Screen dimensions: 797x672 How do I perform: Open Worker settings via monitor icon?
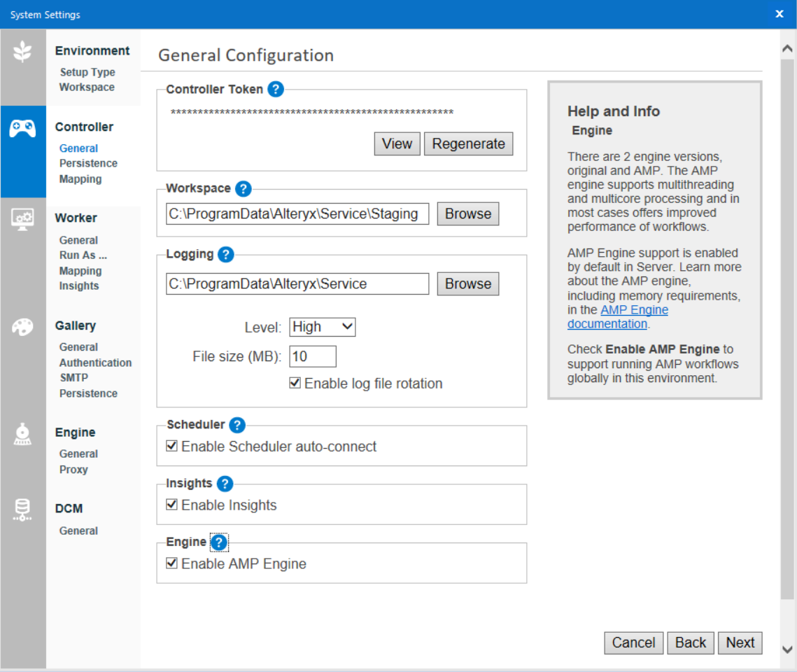23,219
